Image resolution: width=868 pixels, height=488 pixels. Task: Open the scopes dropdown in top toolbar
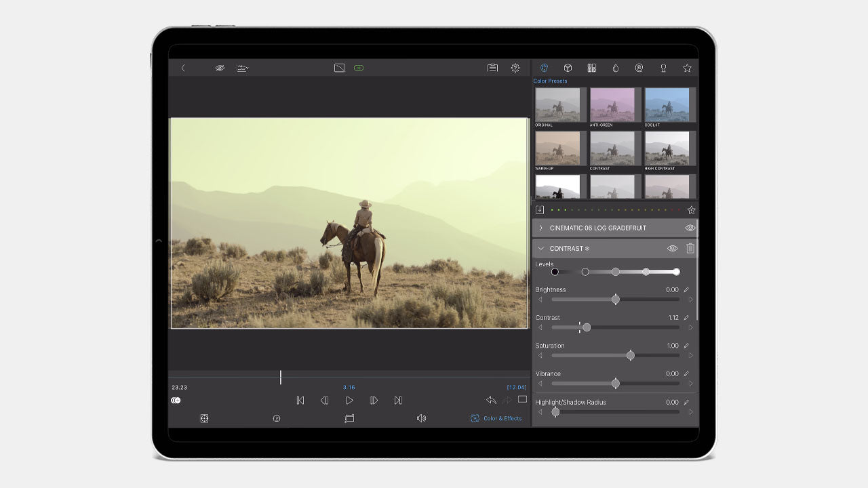tap(242, 68)
